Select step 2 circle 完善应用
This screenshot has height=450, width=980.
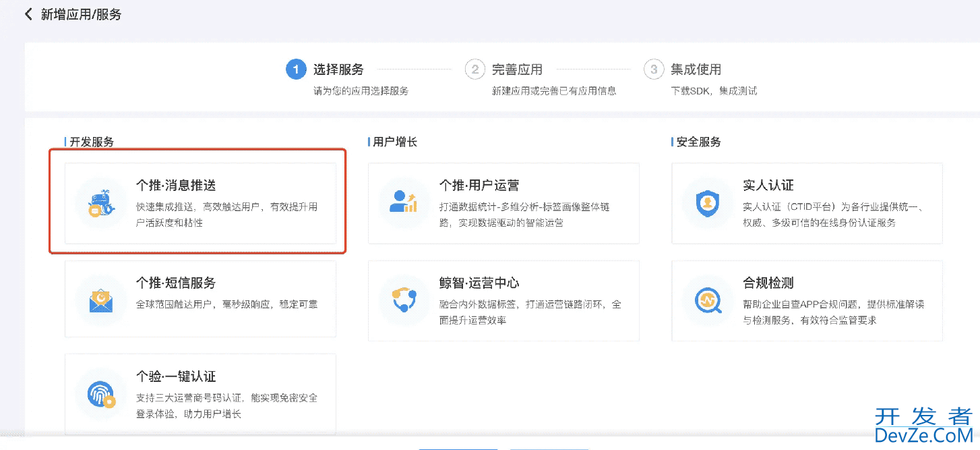coord(475,69)
